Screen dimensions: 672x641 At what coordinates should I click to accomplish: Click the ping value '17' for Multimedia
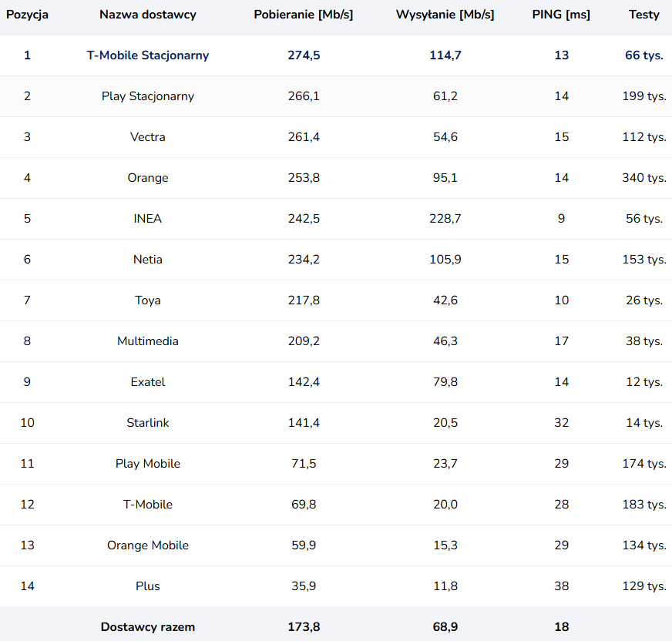coord(562,341)
